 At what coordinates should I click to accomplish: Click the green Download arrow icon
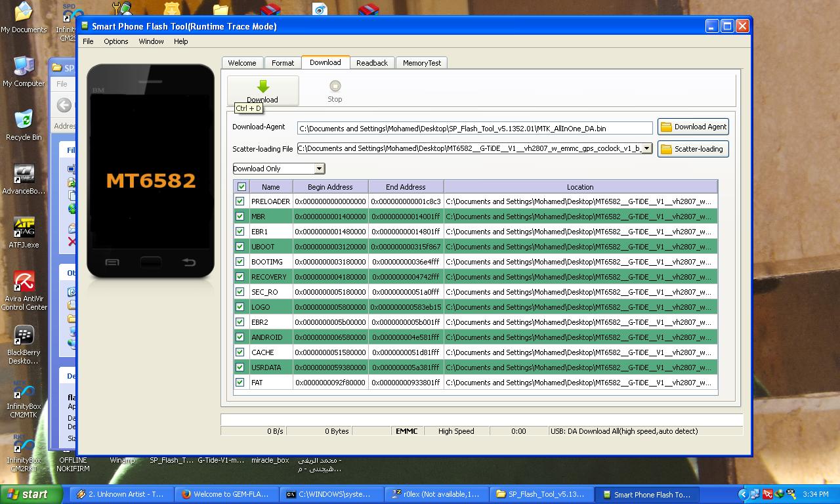click(262, 87)
